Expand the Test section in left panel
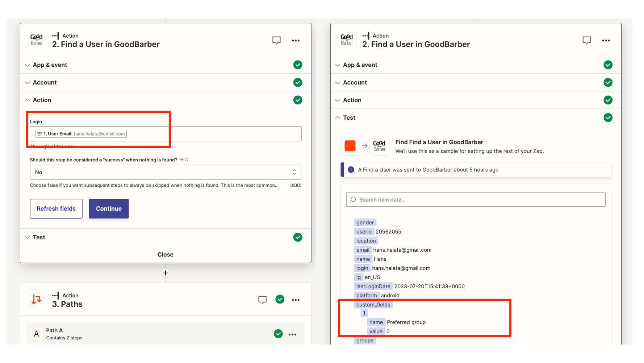Image resolution: width=644 pixels, height=363 pixels. [x=39, y=237]
